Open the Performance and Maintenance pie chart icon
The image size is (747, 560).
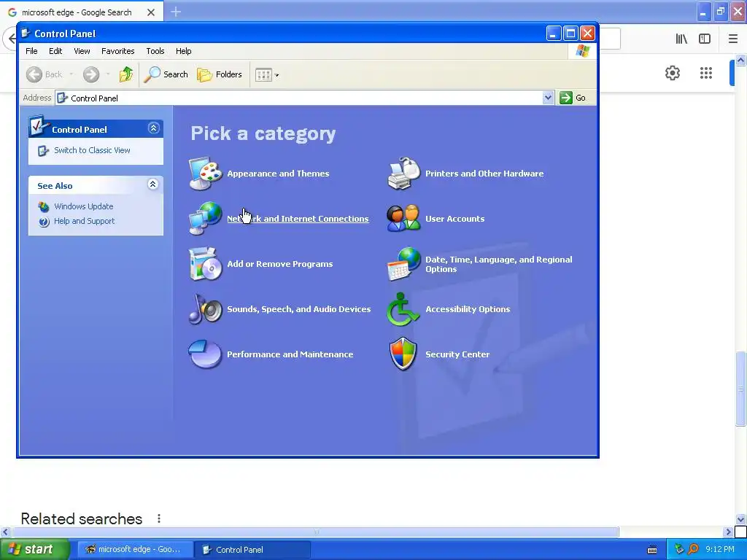tap(205, 354)
